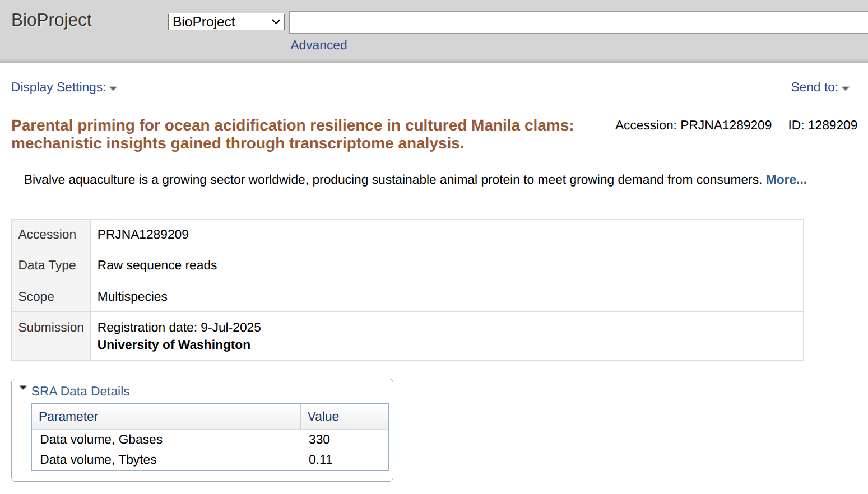Image resolution: width=868 pixels, height=494 pixels.
Task: Click the Parameter column header
Action: 68,416
